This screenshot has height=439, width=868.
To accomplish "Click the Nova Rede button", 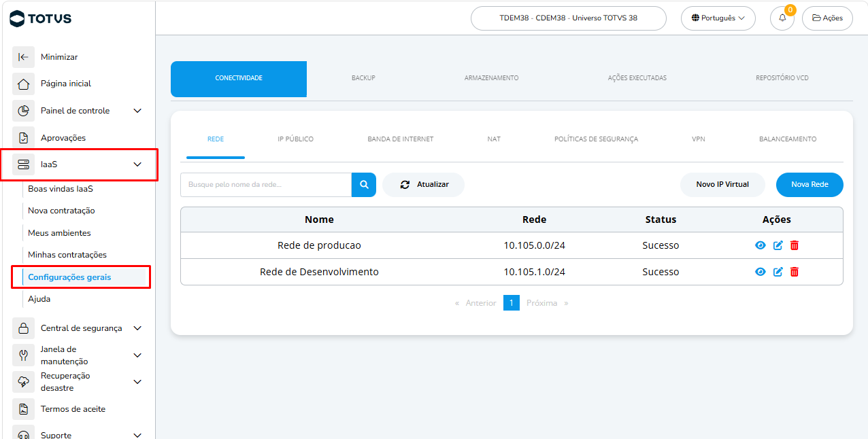I will (x=809, y=185).
